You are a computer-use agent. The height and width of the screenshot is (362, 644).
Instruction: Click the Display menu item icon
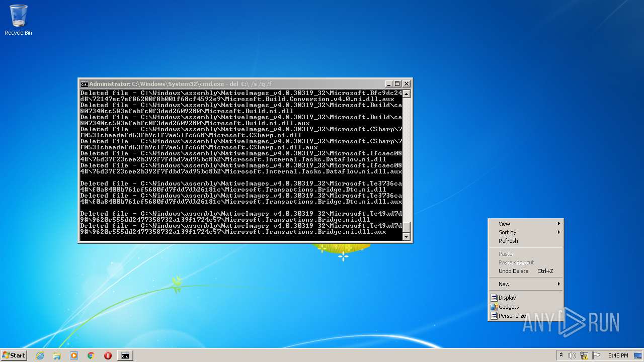click(494, 298)
